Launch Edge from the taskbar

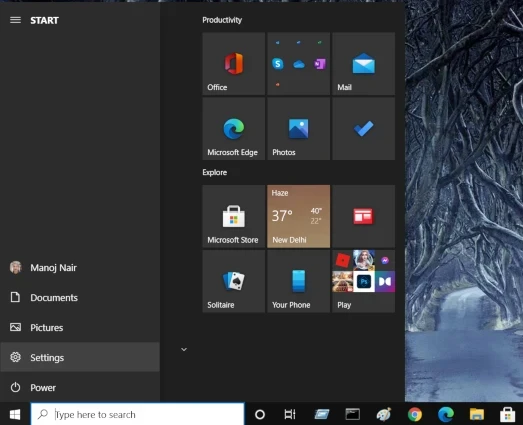(446, 414)
